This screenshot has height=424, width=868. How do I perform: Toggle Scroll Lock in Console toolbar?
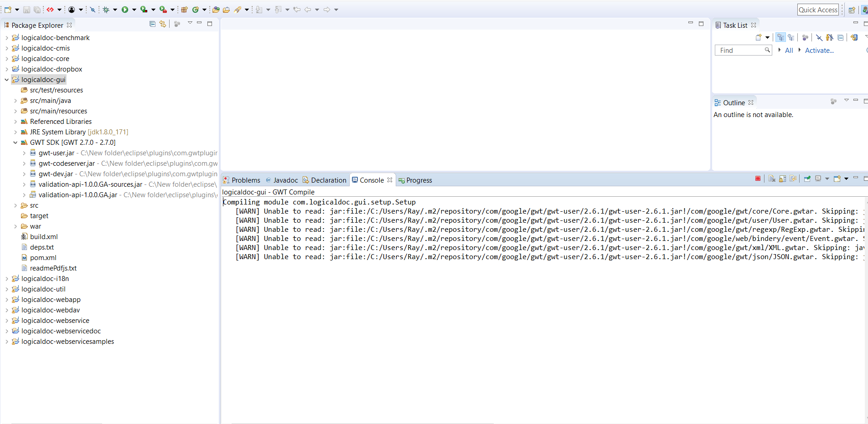pyautogui.click(x=783, y=179)
